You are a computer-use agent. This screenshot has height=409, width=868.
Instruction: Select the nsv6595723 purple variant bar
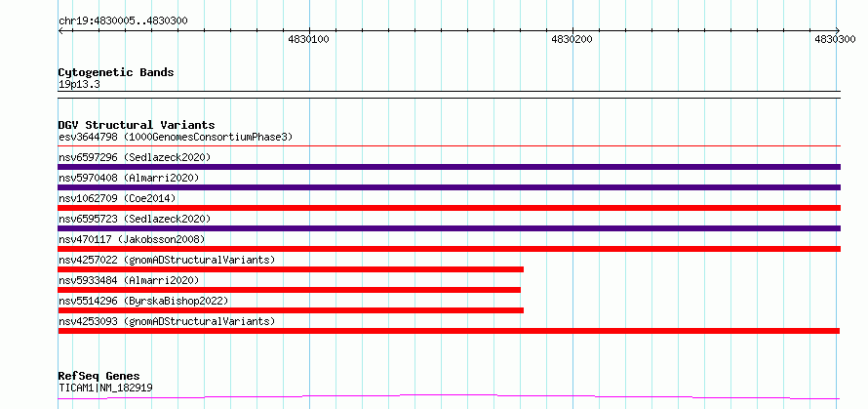point(450,228)
